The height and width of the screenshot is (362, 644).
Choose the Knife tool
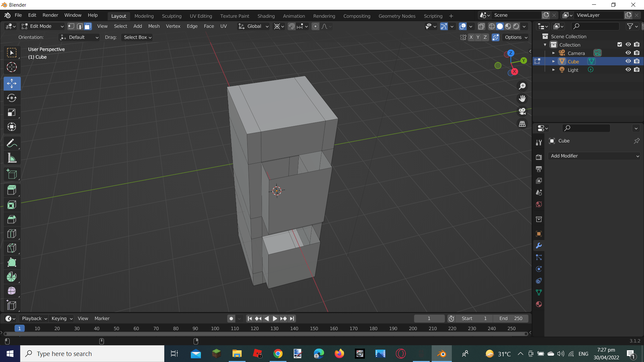coord(12,248)
